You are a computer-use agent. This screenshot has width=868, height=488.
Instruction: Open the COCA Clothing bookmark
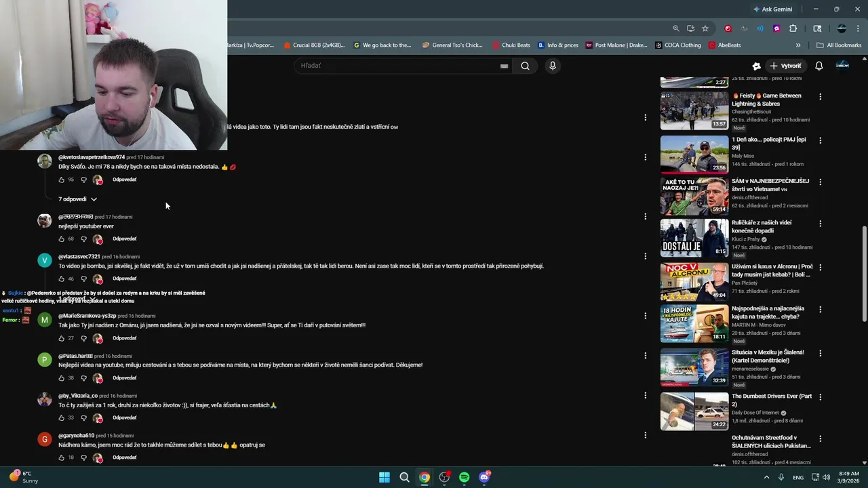[x=678, y=45]
